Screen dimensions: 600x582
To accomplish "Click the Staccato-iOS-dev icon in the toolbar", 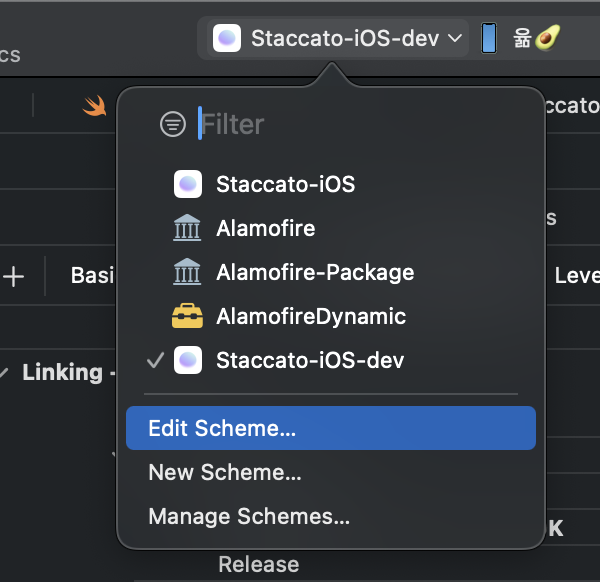I will tap(227, 38).
